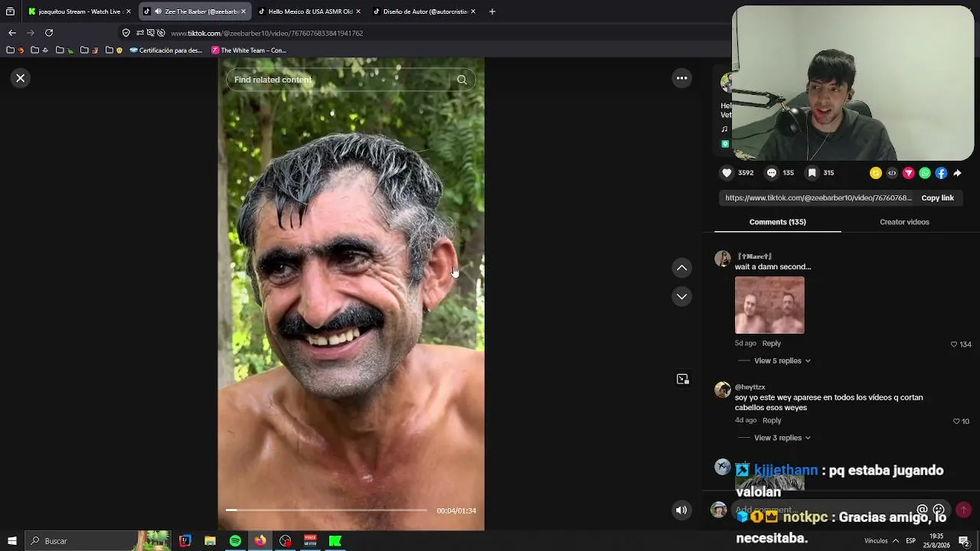980x551 pixels.
Task: Open the three-dot more options menu
Action: [681, 78]
